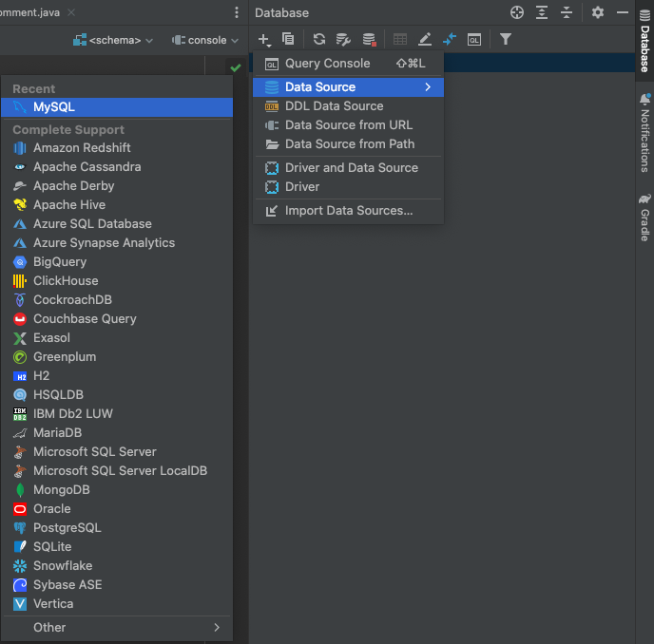Select MySQL under Recent
Viewport: 654px width, 644px height.
(x=117, y=107)
